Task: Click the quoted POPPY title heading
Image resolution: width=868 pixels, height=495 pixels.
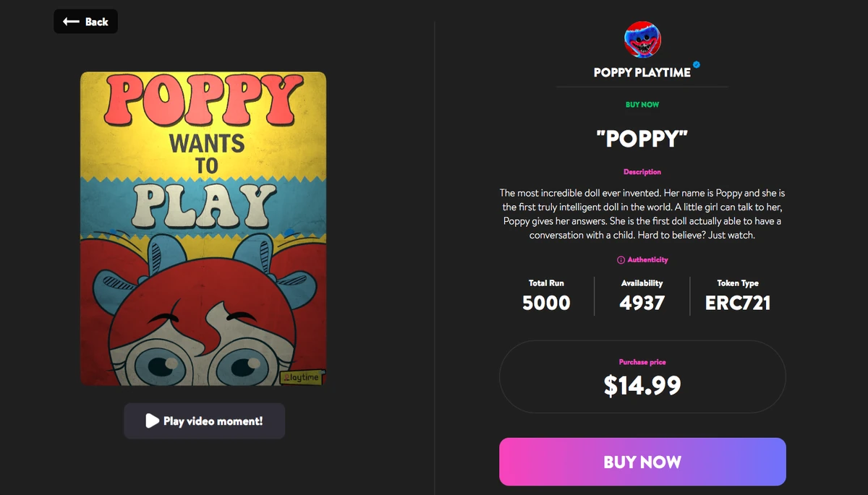Action: pos(642,139)
